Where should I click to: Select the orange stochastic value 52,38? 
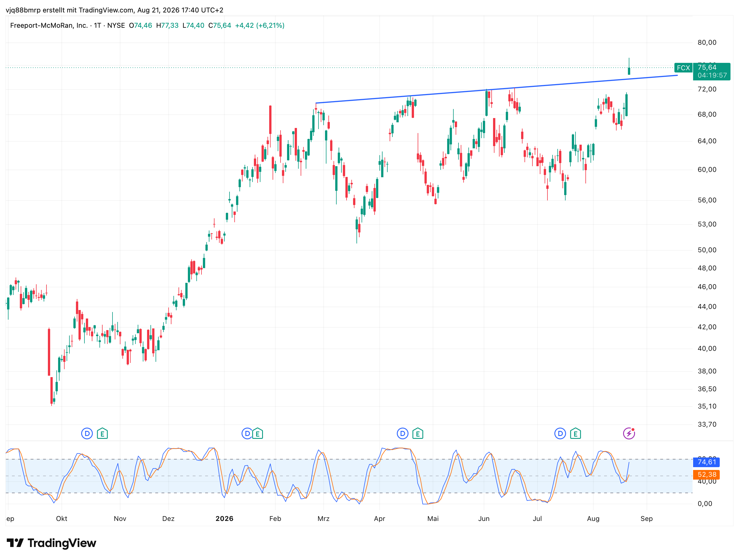[x=707, y=474]
